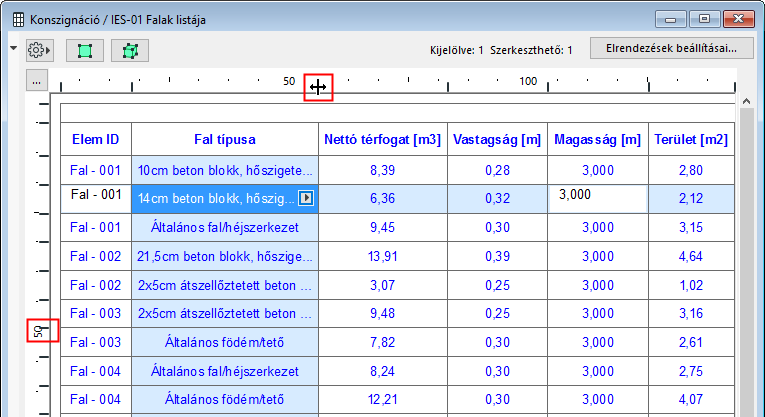The width and height of the screenshot is (765, 417).
Task: Click the volume value 9,45
Action: coord(382,227)
